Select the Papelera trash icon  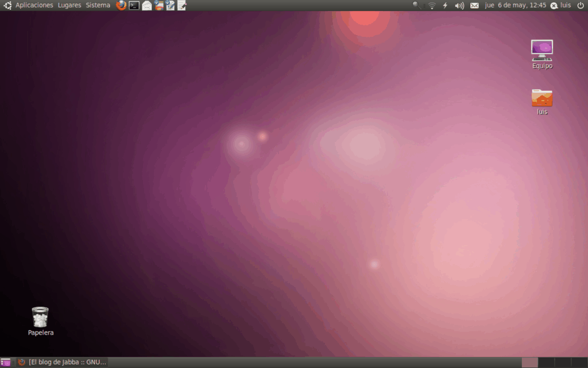(x=40, y=320)
